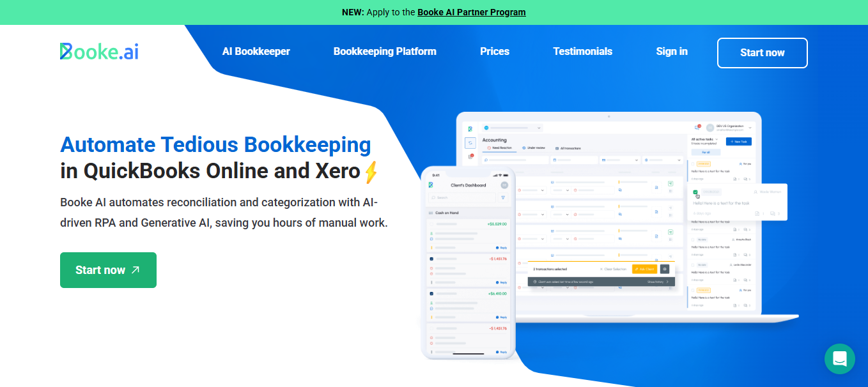Select Under review tab in laptop mockup
Screen dimensions: 868x387
tap(534, 148)
